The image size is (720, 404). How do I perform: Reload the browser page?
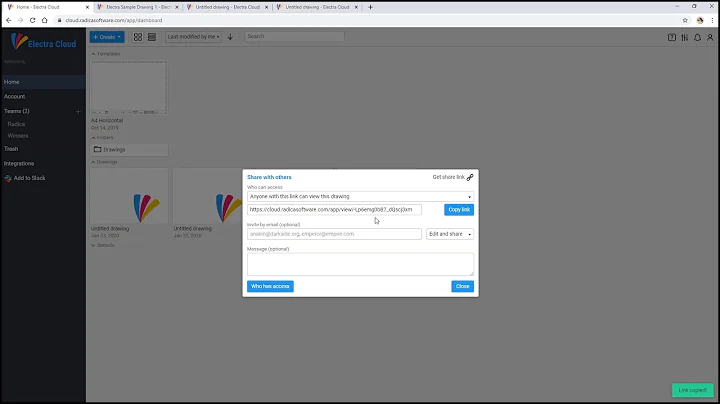point(33,20)
